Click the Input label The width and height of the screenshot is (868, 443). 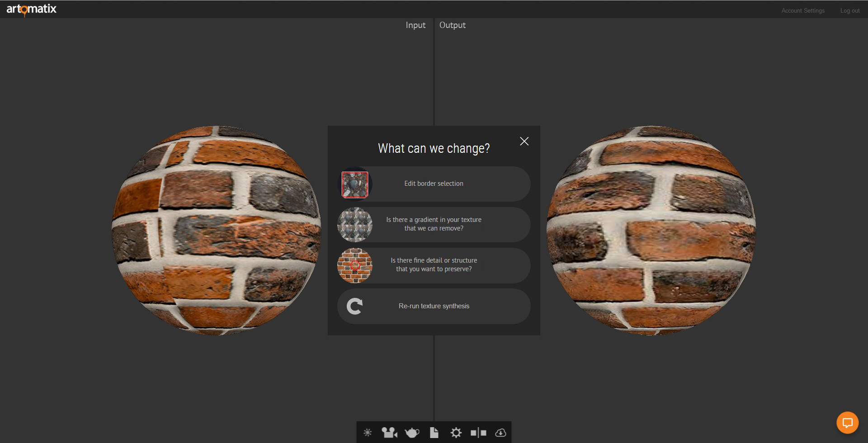(415, 25)
